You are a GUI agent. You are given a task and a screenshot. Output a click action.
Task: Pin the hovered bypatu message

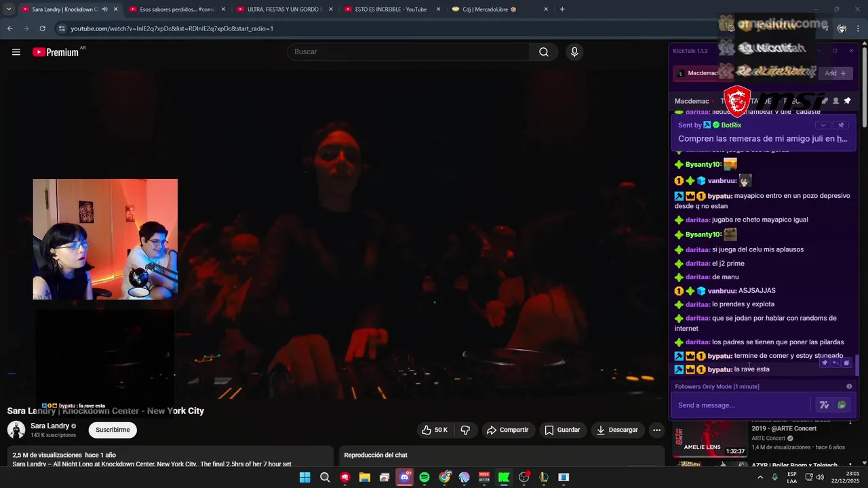pos(825,363)
